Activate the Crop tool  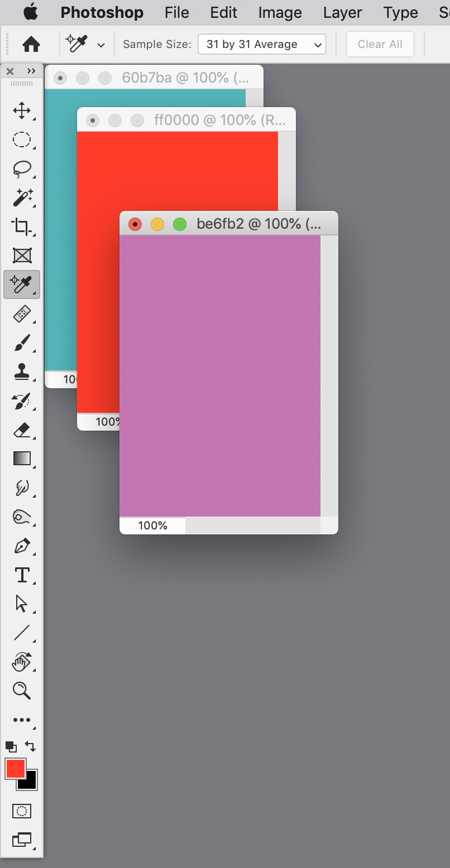22,226
